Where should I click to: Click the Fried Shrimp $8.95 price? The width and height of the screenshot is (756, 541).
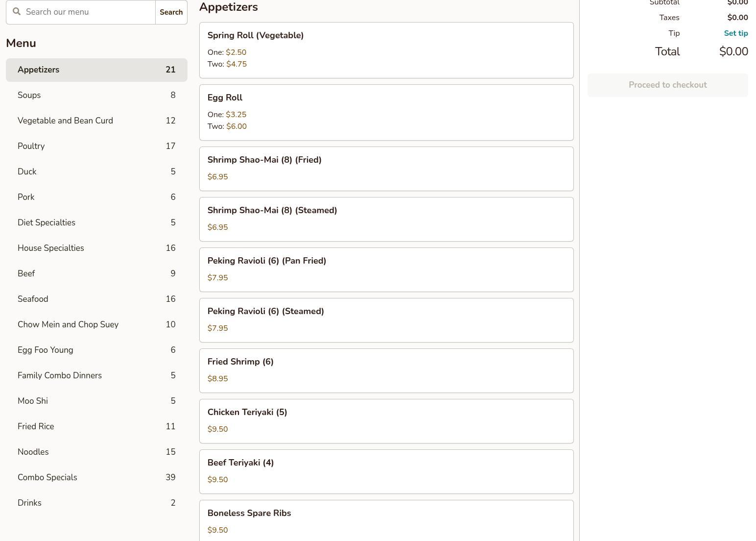[218, 379]
